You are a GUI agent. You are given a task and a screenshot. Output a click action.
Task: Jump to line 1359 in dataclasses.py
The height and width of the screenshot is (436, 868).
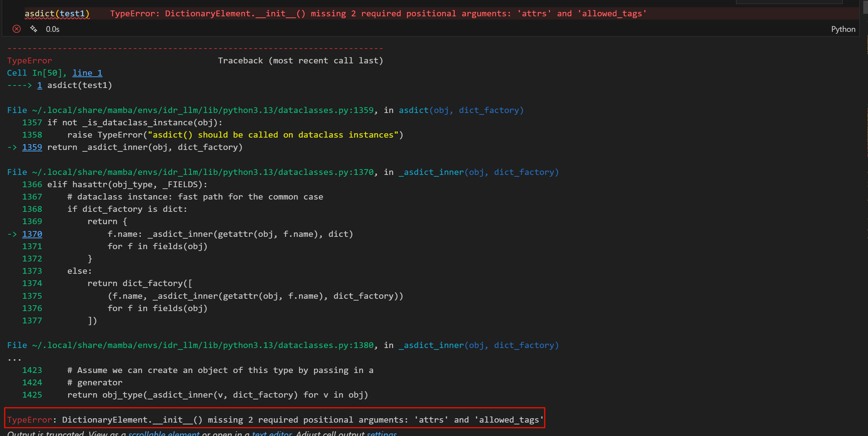point(32,147)
